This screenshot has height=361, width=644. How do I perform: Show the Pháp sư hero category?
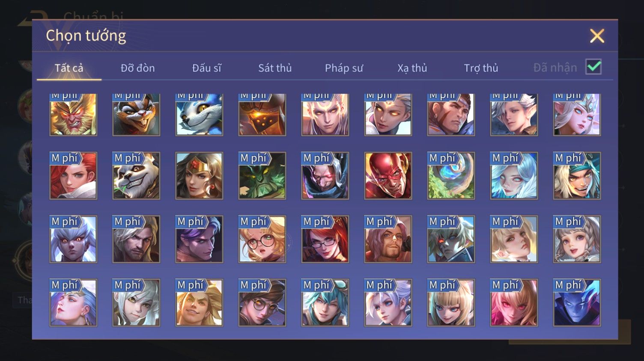pyautogui.click(x=344, y=68)
